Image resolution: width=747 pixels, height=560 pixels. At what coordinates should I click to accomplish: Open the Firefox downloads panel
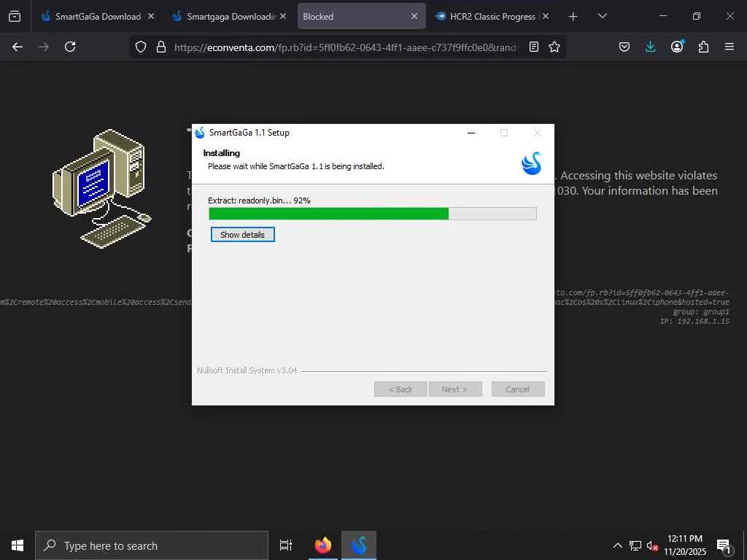click(x=650, y=47)
